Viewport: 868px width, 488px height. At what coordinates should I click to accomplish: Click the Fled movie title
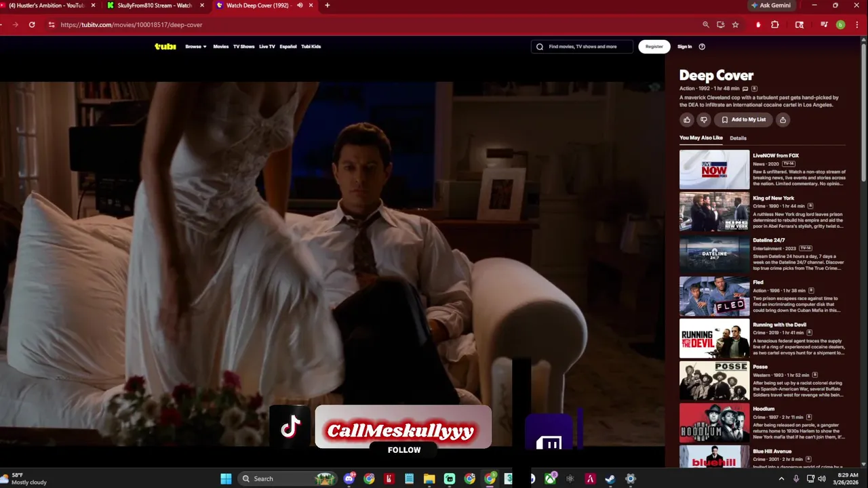click(x=758, y=283)
